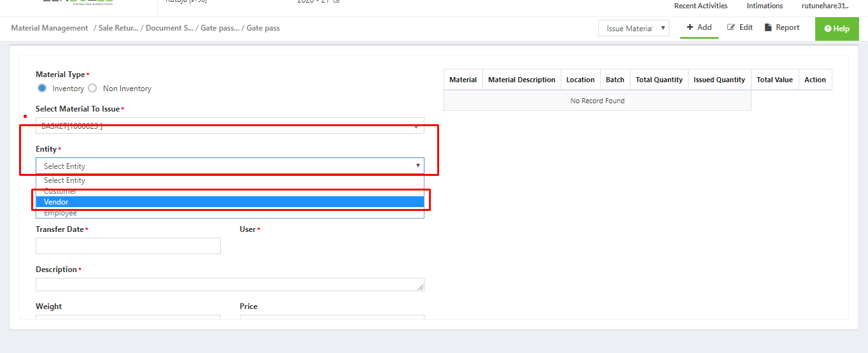The image size is (868, 353).
Task: Click the Description text area
Action: [x=230, y=285]
